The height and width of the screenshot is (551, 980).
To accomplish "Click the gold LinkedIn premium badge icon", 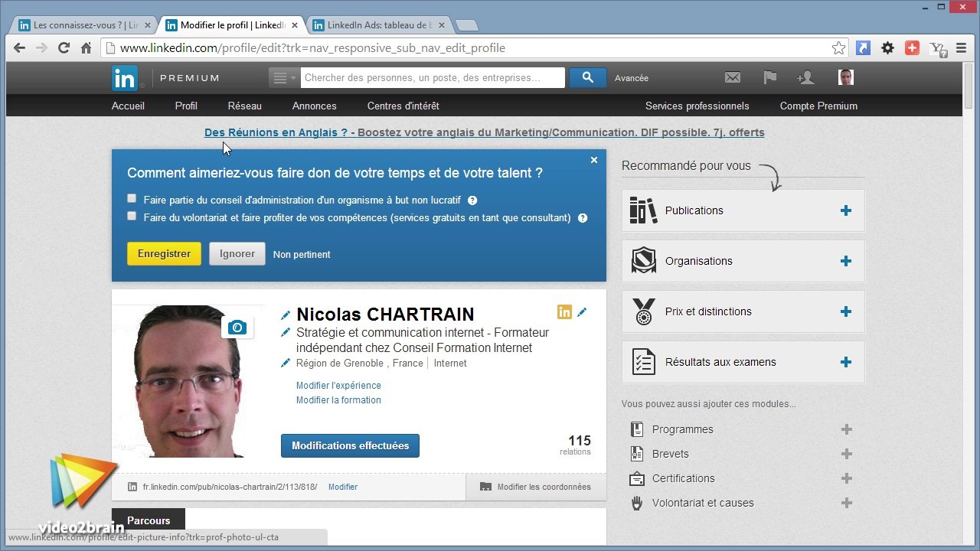I will point(564,311).
